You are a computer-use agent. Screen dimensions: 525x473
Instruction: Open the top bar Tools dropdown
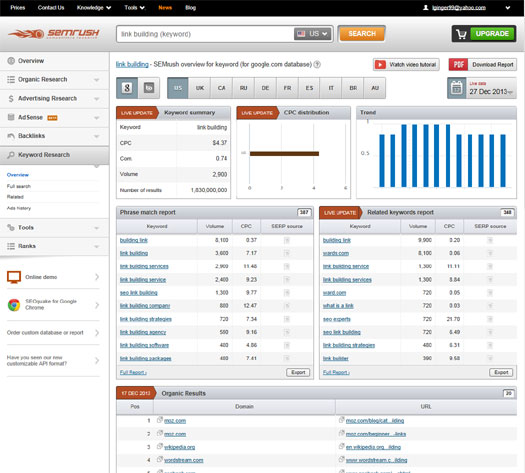click(x=134, y=7)
